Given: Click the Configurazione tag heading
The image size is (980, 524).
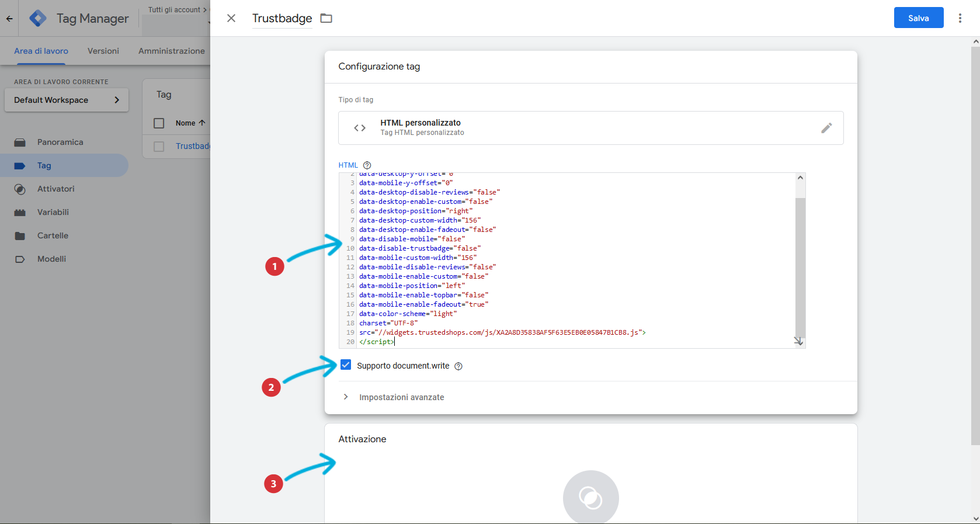Looking at the screenshot, I should tap(379, 67).
